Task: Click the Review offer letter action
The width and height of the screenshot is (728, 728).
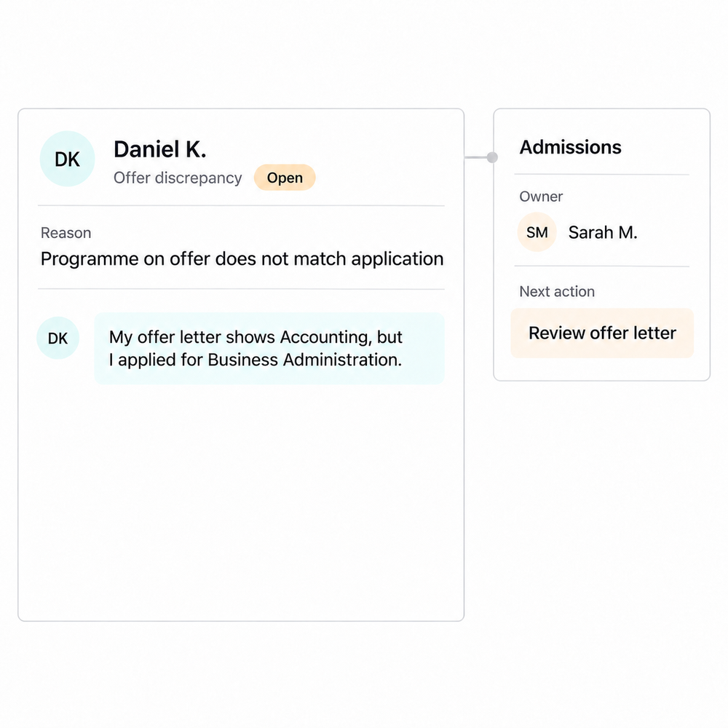Action: click(602, 333)
